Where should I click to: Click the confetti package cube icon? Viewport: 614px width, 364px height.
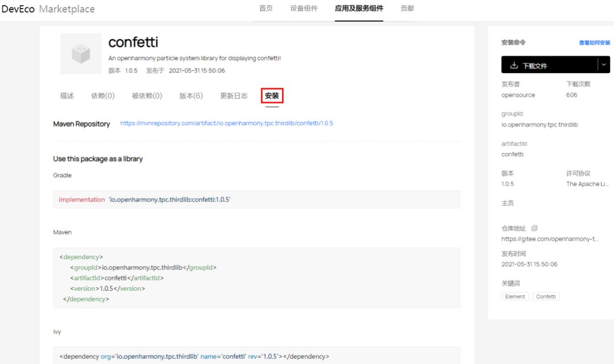[81, 53]
